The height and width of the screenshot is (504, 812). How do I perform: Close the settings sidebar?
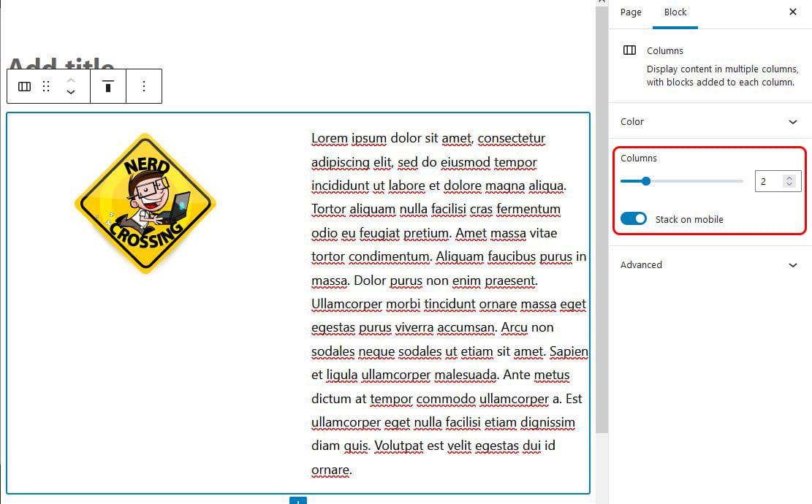(793, 12)
